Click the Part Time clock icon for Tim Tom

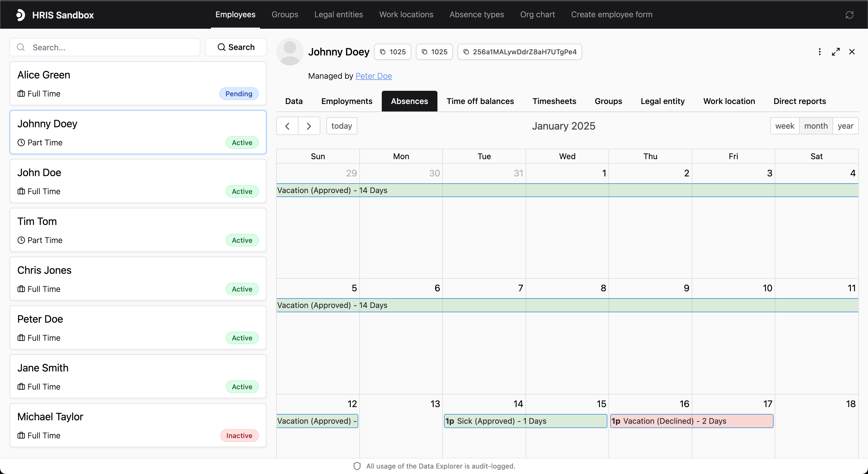coord(21,240)
